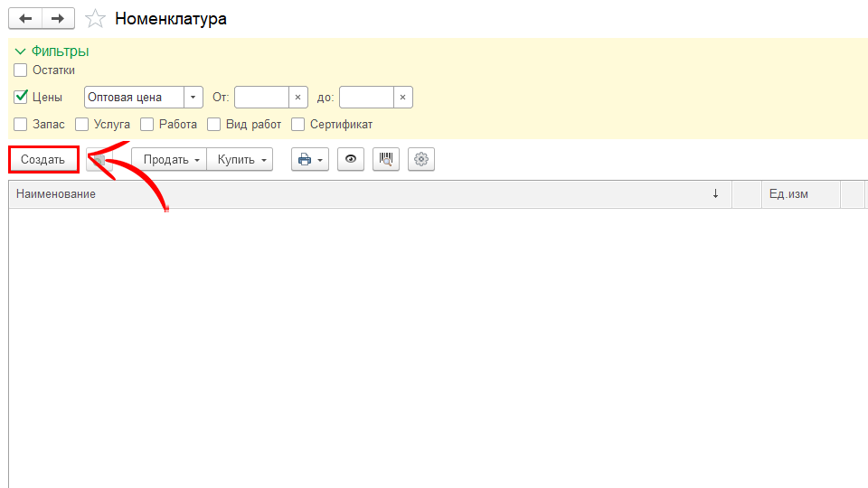The image size is (868, 488).
Task: Open the Оптовая цена price type dropdown
Action: 193,98
